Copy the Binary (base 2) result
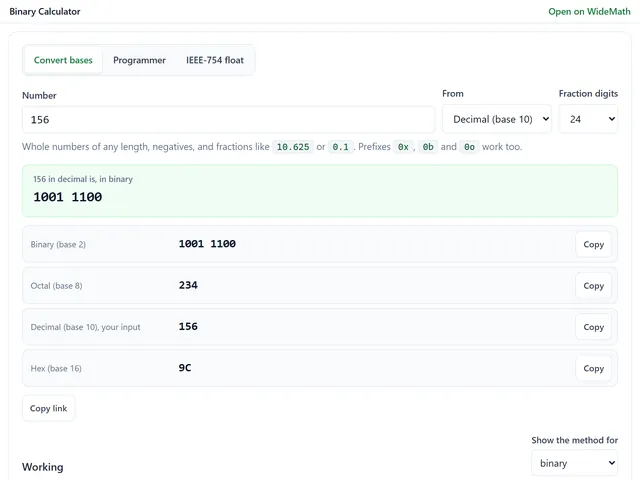Screen dimensions: 640x480 (593, 244)
